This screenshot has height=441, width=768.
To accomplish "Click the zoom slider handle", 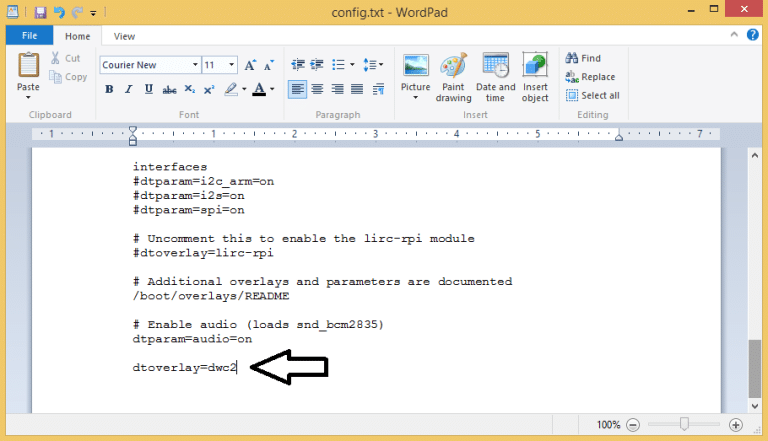I will coord(684,424).
